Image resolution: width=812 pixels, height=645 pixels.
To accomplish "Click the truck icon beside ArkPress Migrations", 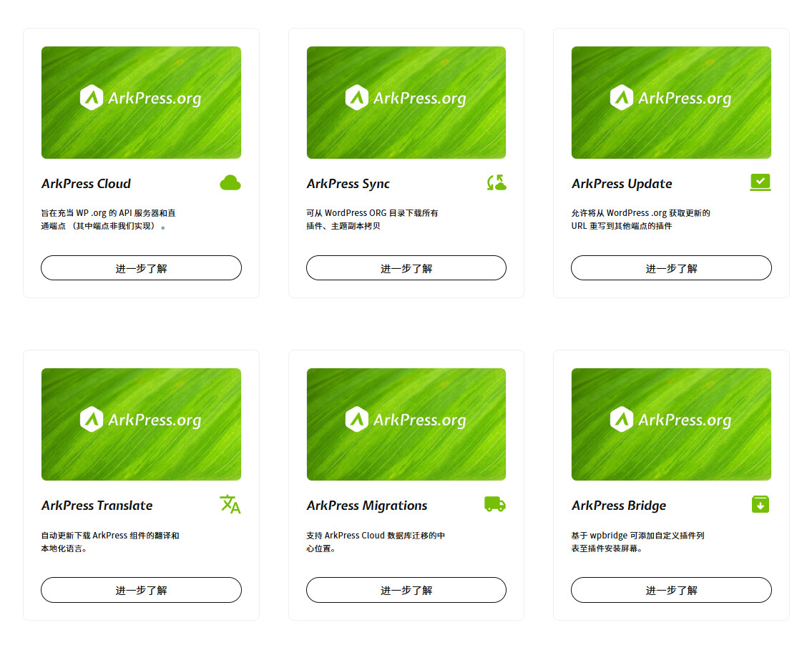I will (x=495, y=504).
